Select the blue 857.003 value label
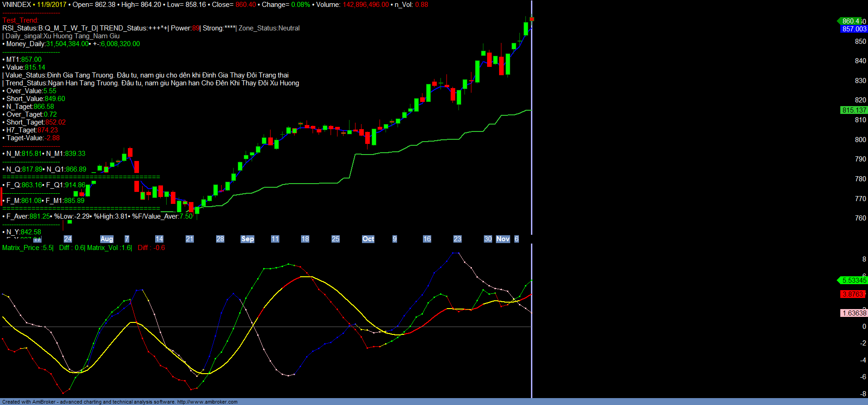This screenshot has width=868, height=405. (x=854, y=29)
